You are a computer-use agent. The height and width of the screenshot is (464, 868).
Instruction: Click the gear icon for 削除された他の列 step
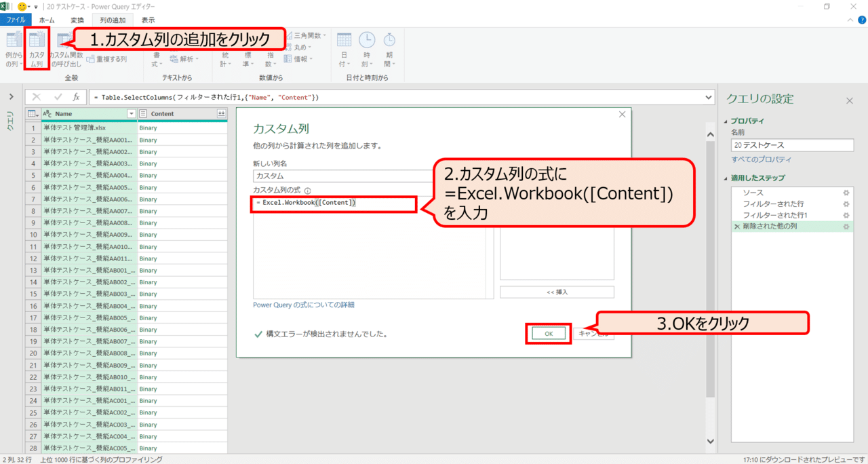(846, 226)
